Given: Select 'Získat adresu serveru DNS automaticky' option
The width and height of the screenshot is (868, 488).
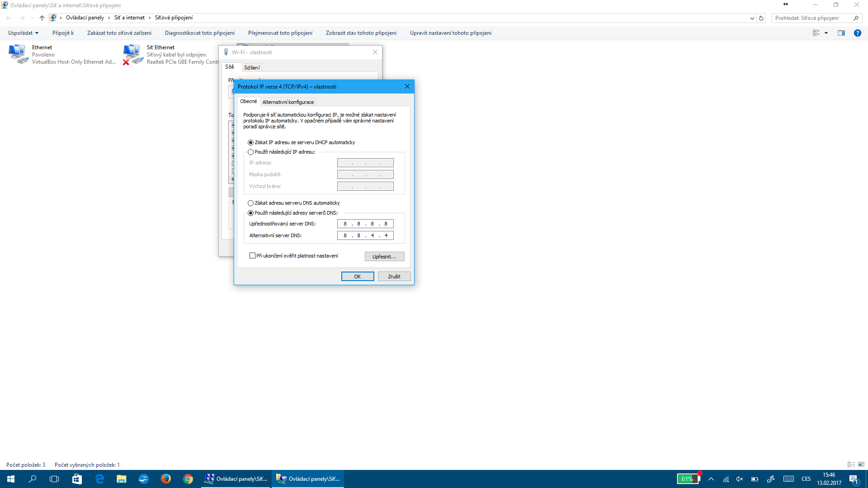Looking at the screenshot, I should tap(251, 203).
